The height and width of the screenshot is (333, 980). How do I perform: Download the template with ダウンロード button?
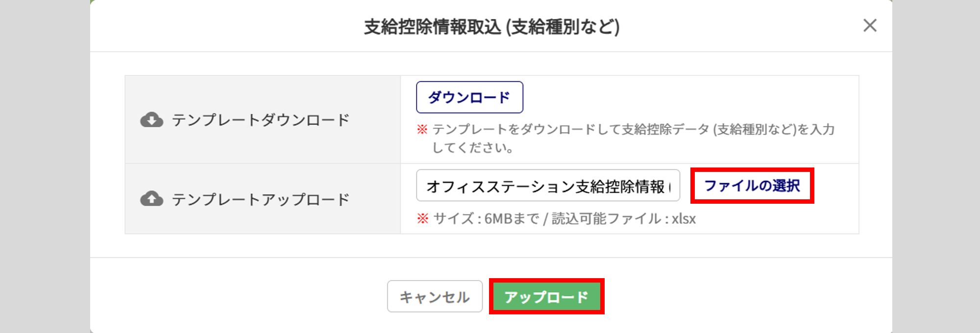469,97
